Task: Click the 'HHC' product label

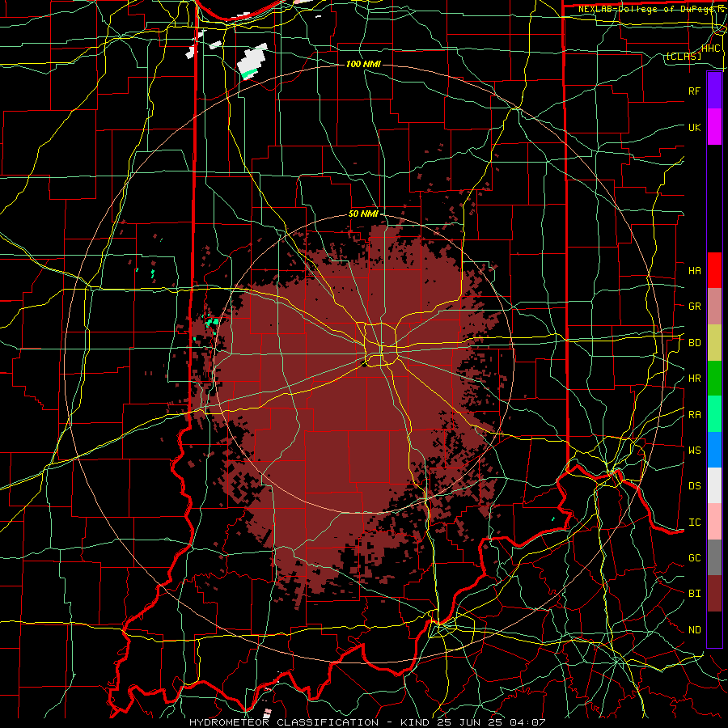Action: (710, 49)
